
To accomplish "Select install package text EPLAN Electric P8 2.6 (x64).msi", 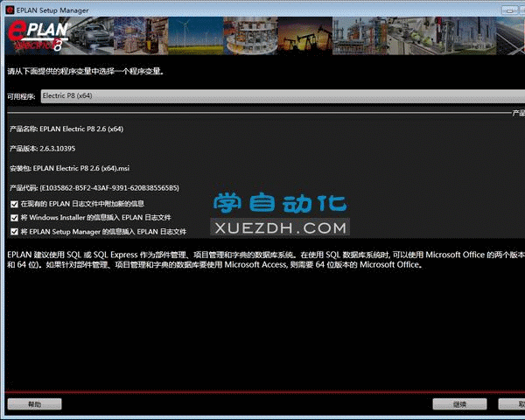I will tap(81, 169).
